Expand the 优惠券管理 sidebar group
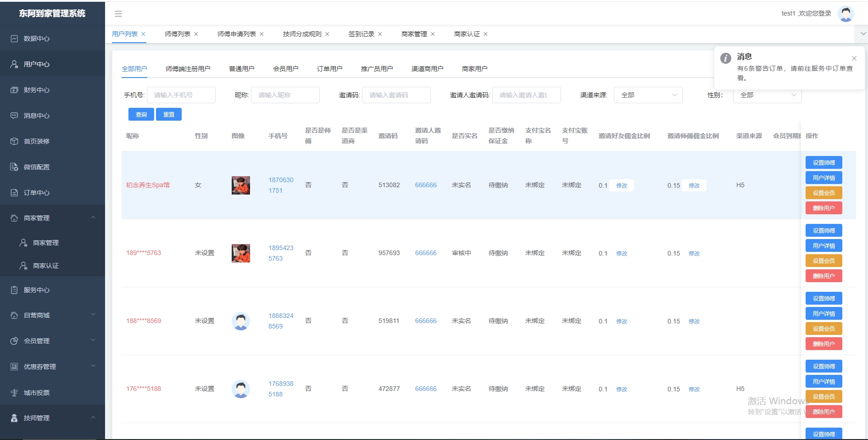The image size is (868, 440). point(93,366)
